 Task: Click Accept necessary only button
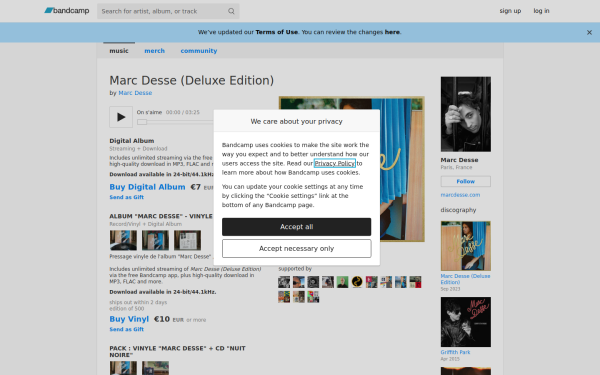pos(297,249)
